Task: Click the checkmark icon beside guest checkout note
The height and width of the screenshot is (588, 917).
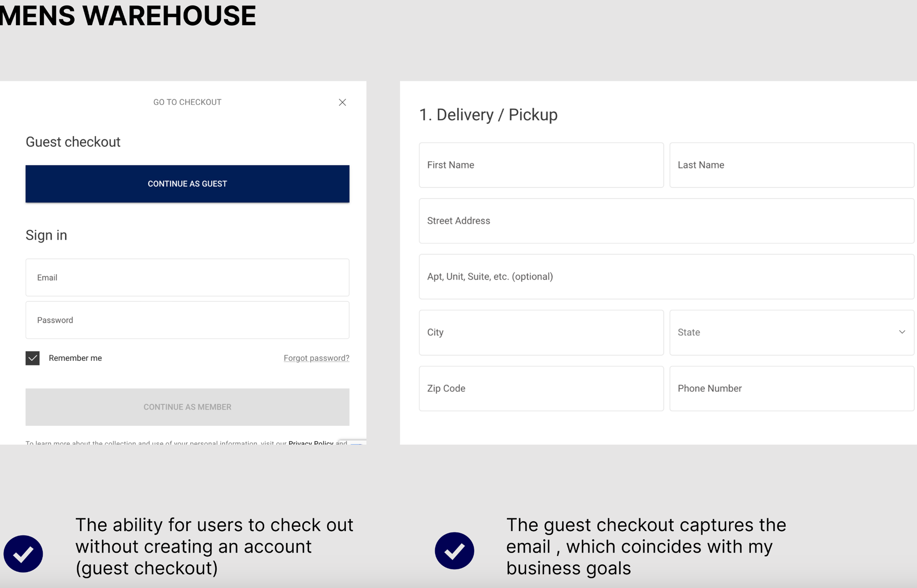Action: click(23, 554)
